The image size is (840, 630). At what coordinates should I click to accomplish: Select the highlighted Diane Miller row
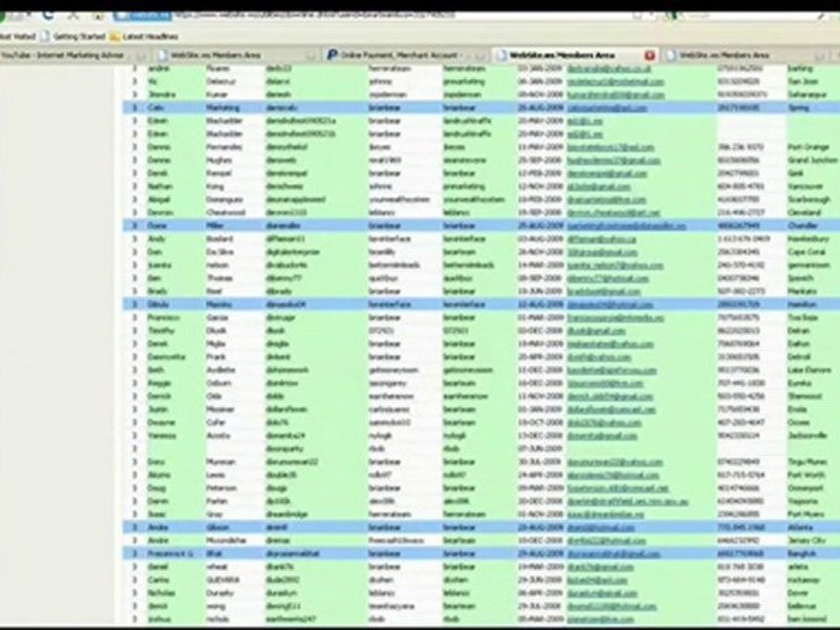pos(481,226)
